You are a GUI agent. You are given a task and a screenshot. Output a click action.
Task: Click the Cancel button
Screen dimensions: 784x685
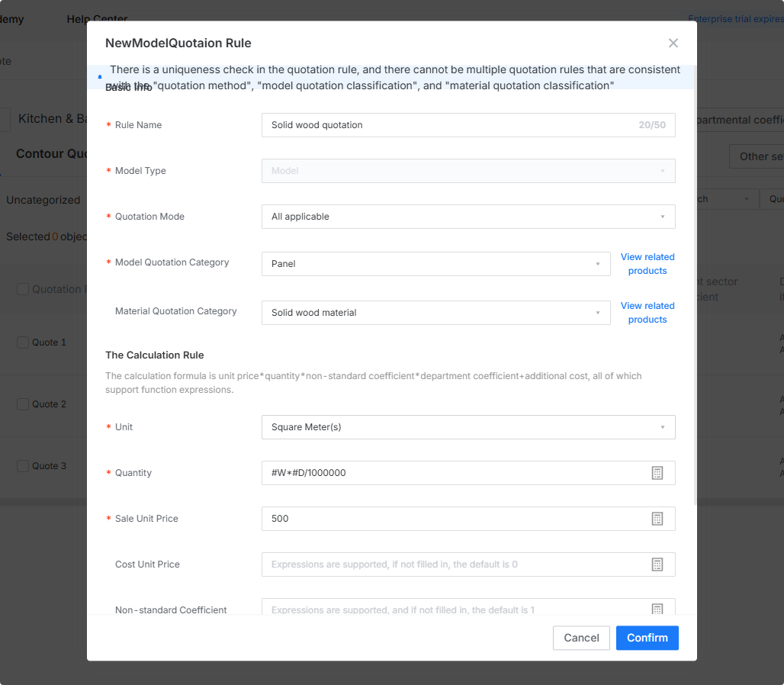click(581, 638)
